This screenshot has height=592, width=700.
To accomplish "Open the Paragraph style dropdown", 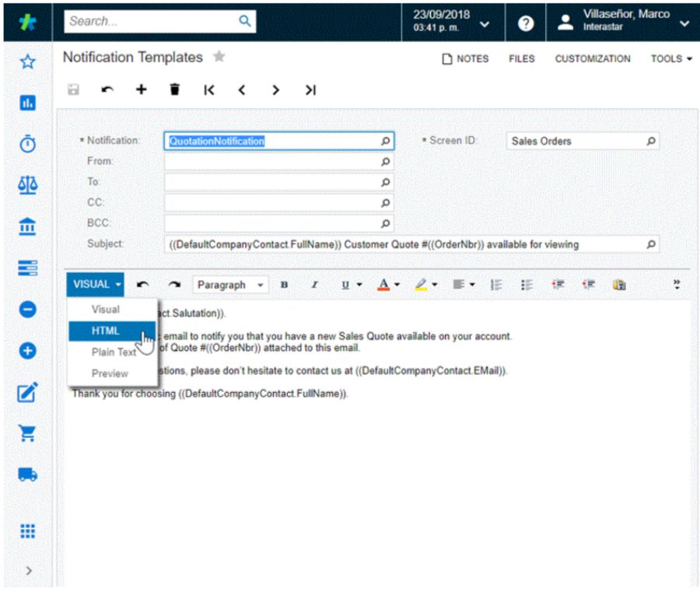I will pos(230,285).
